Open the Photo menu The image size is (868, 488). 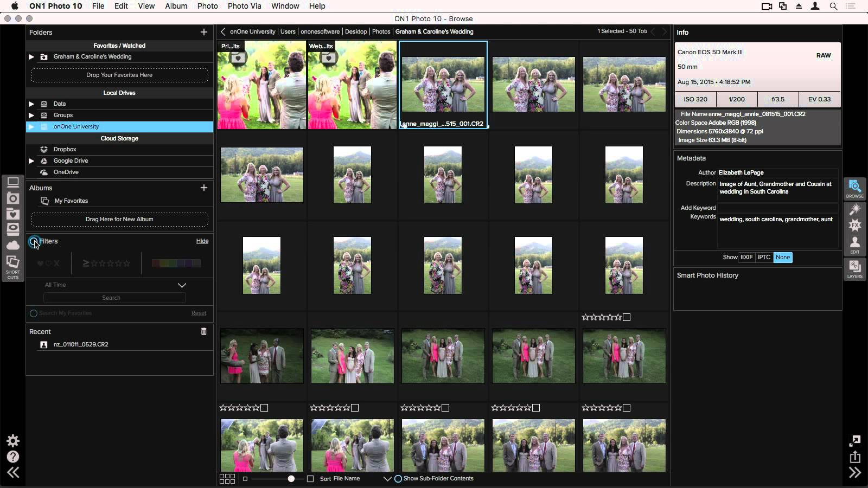pos(207,6)
